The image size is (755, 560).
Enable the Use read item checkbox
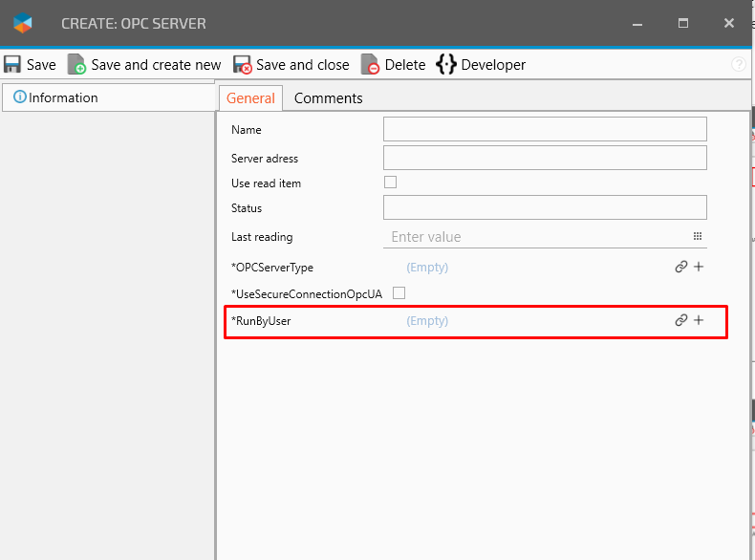[390, 183]
